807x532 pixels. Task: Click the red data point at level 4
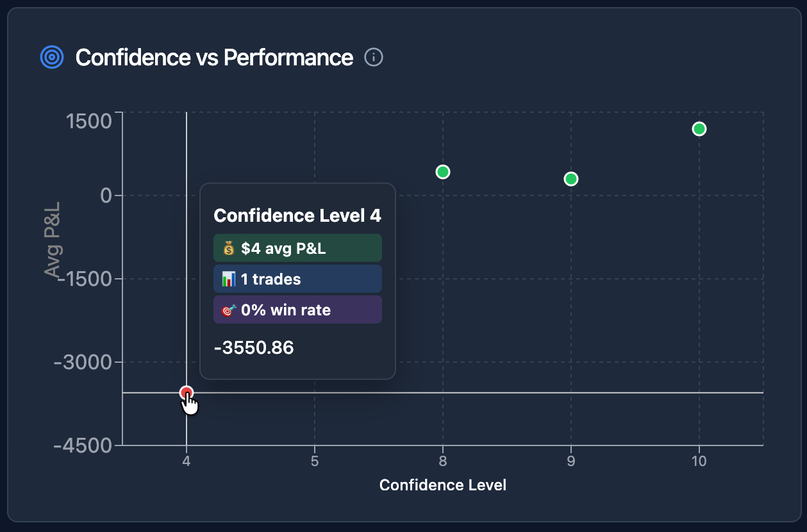coord(187,393)
